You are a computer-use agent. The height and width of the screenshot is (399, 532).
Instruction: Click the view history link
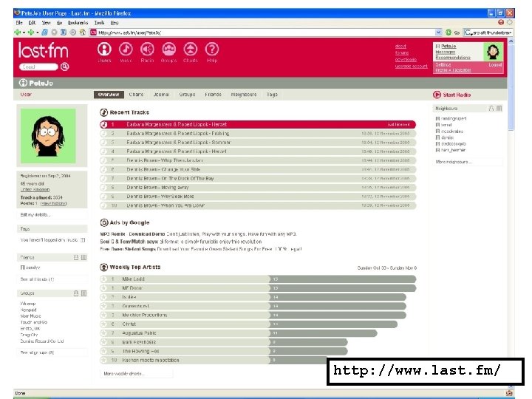[53, 203]
